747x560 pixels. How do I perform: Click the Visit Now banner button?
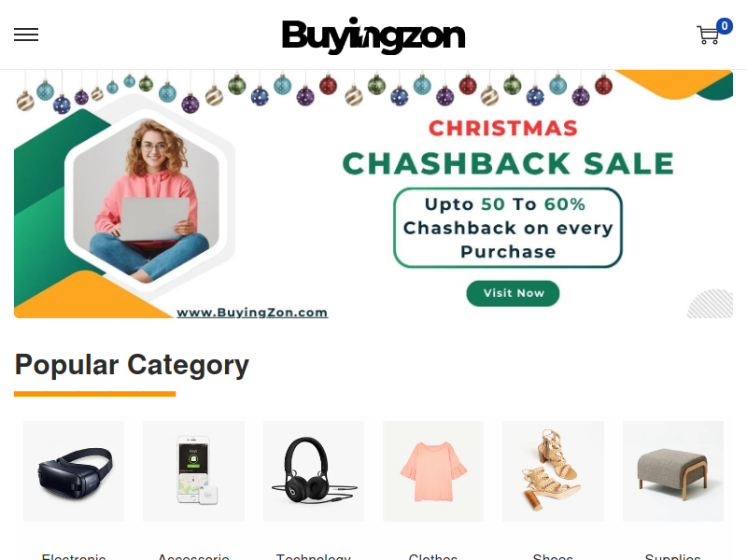pos(513,293)
